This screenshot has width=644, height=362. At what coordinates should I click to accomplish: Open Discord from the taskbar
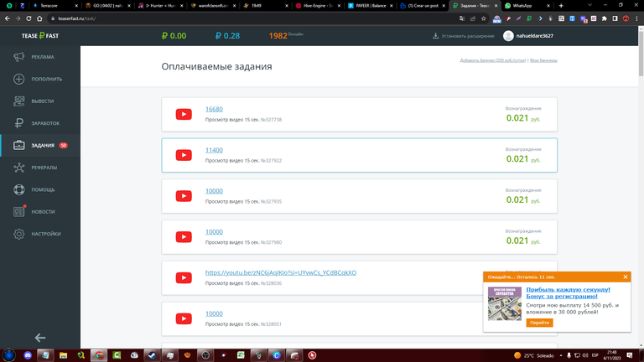pyautogui.click(x=28, y=355)
